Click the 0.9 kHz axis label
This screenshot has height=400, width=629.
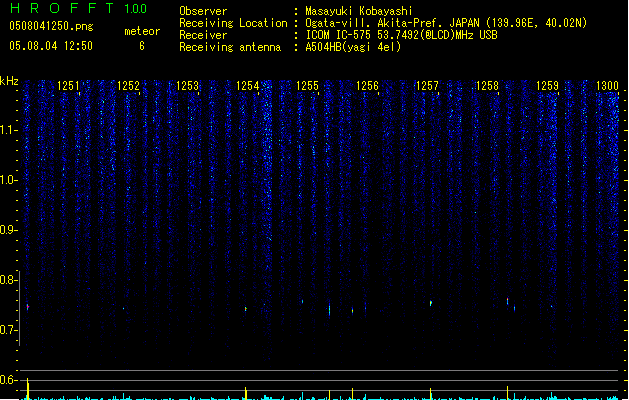click(x=8, y=230)
